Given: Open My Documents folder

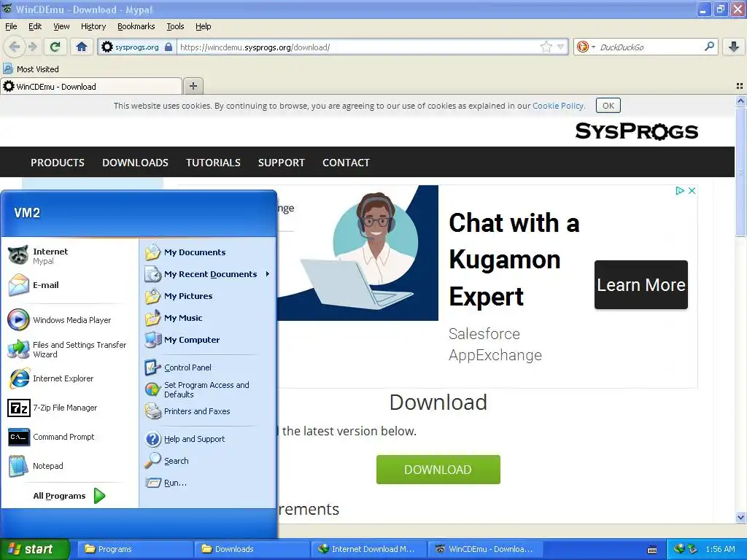Looking at the screenshot, I should coord(208,252).
